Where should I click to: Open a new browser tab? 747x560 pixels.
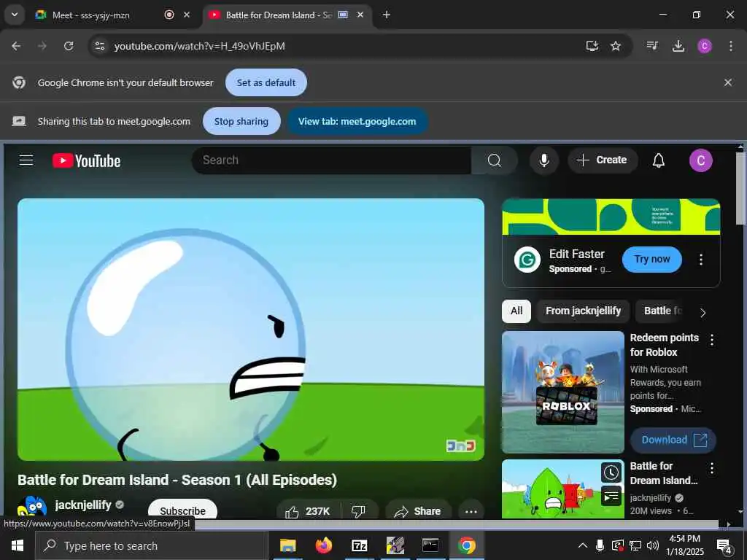pyautogui.click(x=387, y=15)
